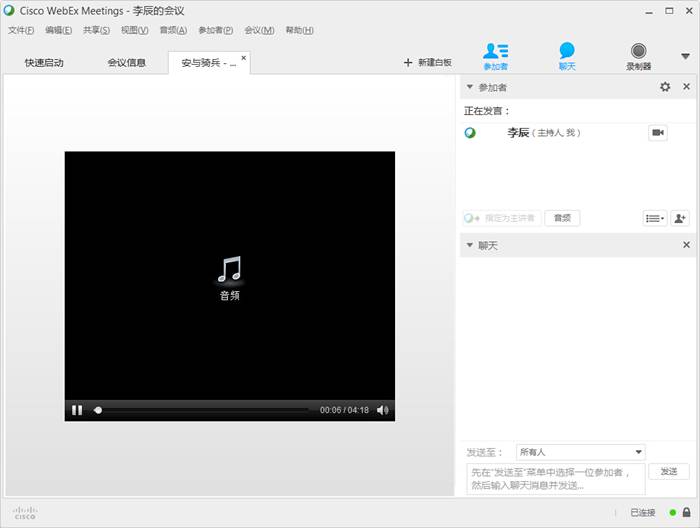This screenshot has height=528, width=700.
Task: Open the 编辑(E) menu
Action: coord(58,30)
